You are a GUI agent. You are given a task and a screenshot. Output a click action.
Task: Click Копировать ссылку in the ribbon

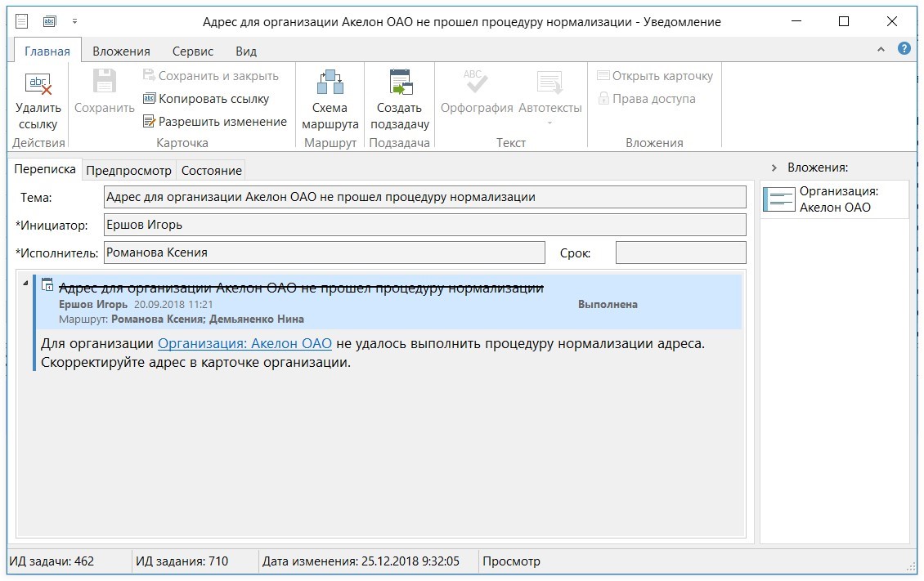[x=206, y=99]
